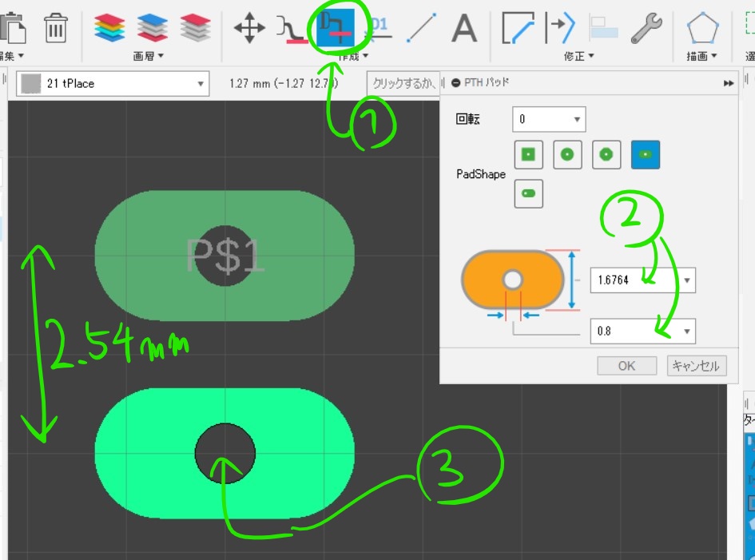Open the 1.6764 pad diameter dropdown arrow

687,280
